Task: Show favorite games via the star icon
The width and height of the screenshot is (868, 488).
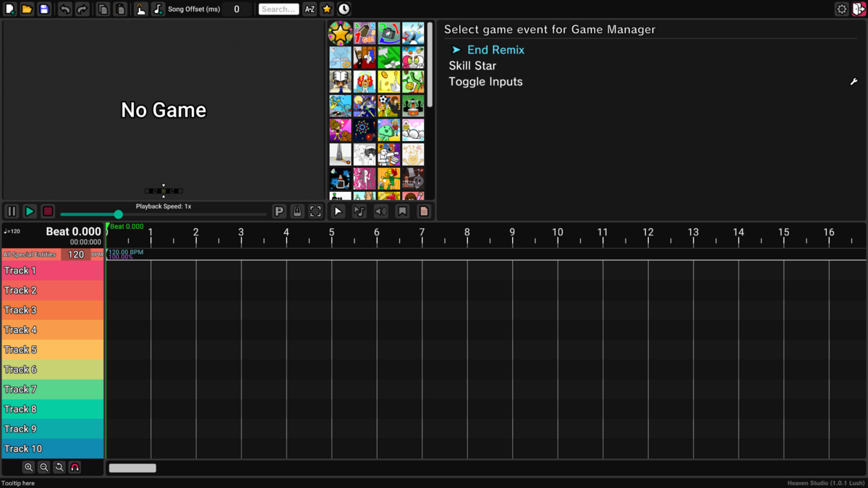Action: click(327, 9)
